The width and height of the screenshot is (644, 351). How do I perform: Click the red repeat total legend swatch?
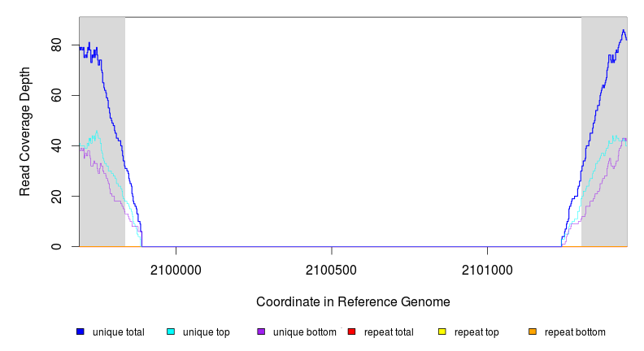[x=351, y=332]
